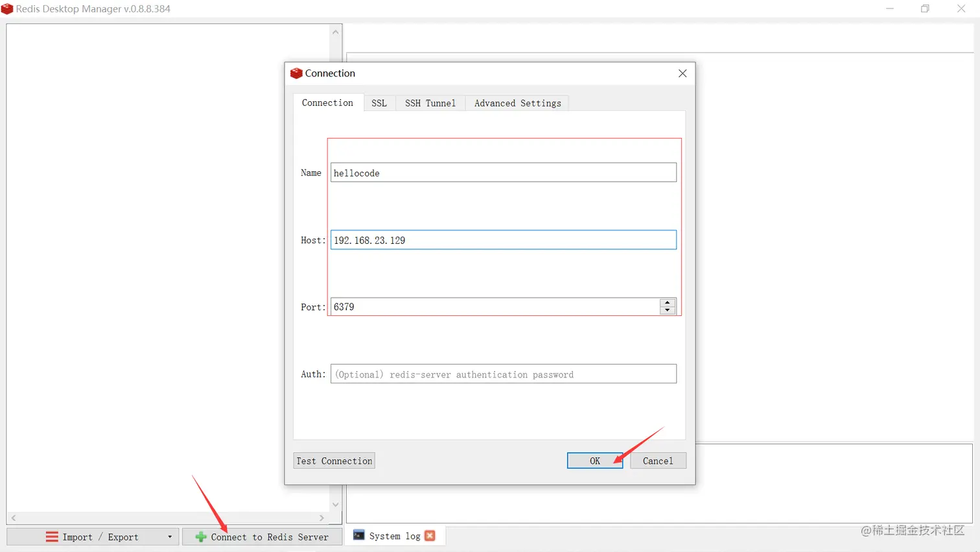Click the connection tree scroll up arrow
The width and height of the screenshot is (980, 552).
pos(335,32)
